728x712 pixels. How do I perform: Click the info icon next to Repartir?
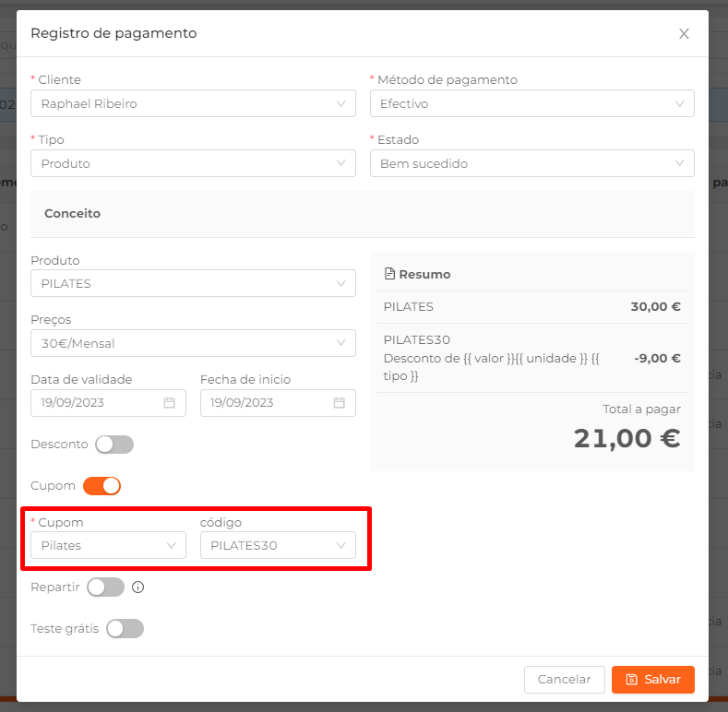coord(137,587)
